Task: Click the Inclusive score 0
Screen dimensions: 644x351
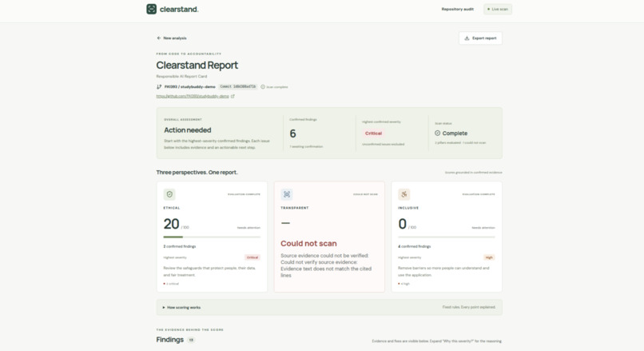Action: pyautogui.click(x=403, y=224)
